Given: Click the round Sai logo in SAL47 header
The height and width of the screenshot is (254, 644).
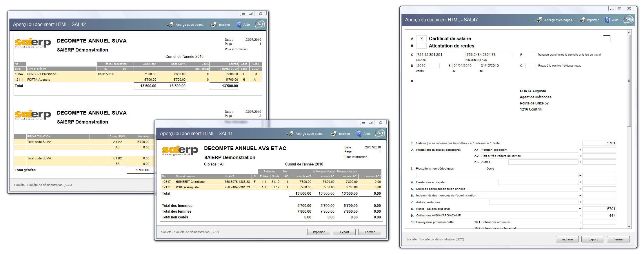Looking at the screenshot, I should [x=629, y=20].
